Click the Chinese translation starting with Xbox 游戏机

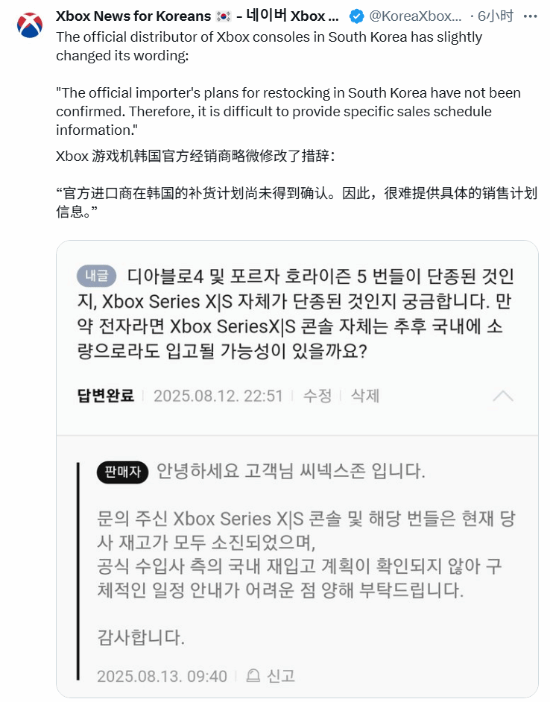tap(195, 156)
